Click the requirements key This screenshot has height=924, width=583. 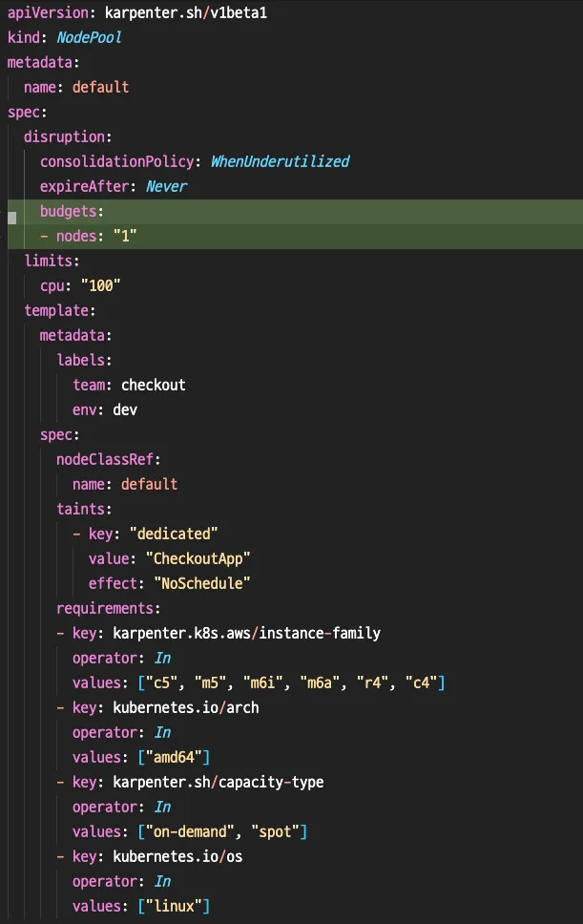pos(104,608)
